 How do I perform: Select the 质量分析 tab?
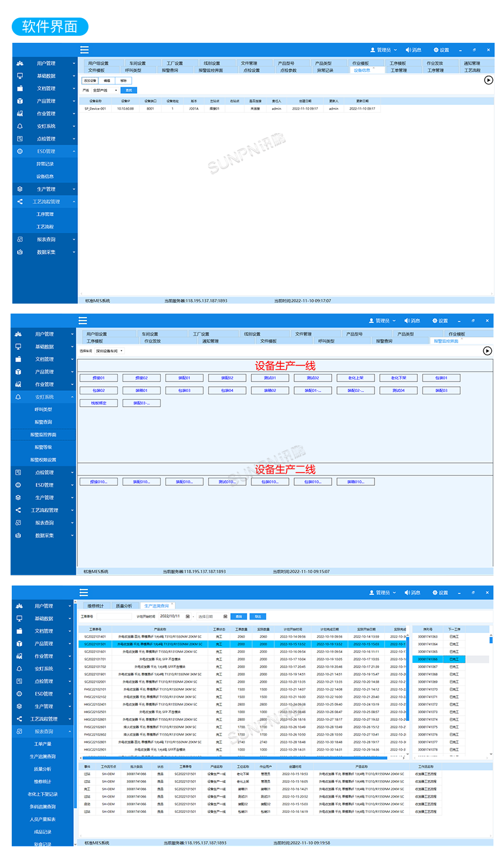point(124,606)
